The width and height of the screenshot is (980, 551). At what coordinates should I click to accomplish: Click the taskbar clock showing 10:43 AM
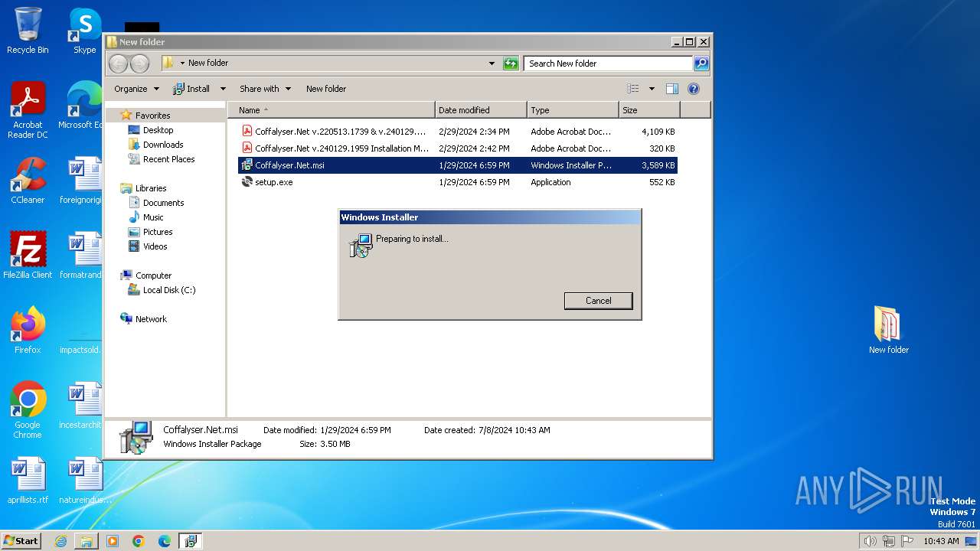pyautogui.click(x=941, y=541)
